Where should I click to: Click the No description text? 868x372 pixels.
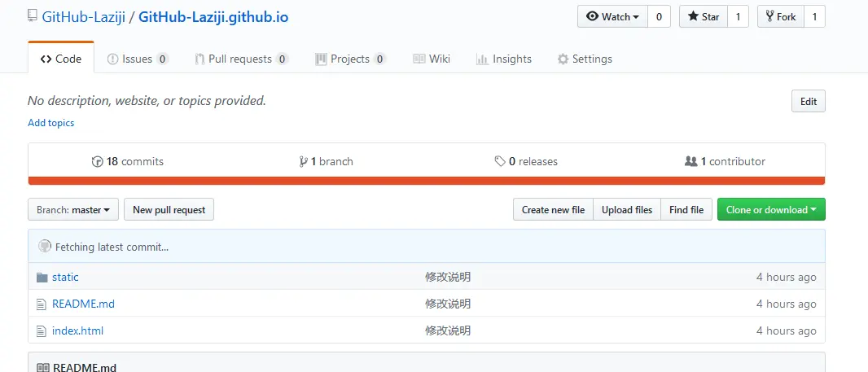(x=147, y=101)
